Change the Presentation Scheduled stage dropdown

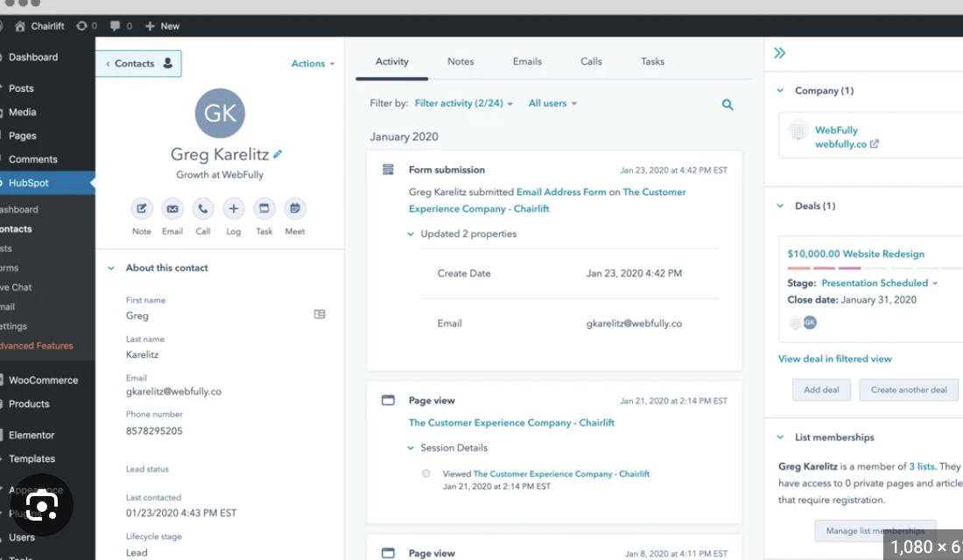click(x=879, y=283)
